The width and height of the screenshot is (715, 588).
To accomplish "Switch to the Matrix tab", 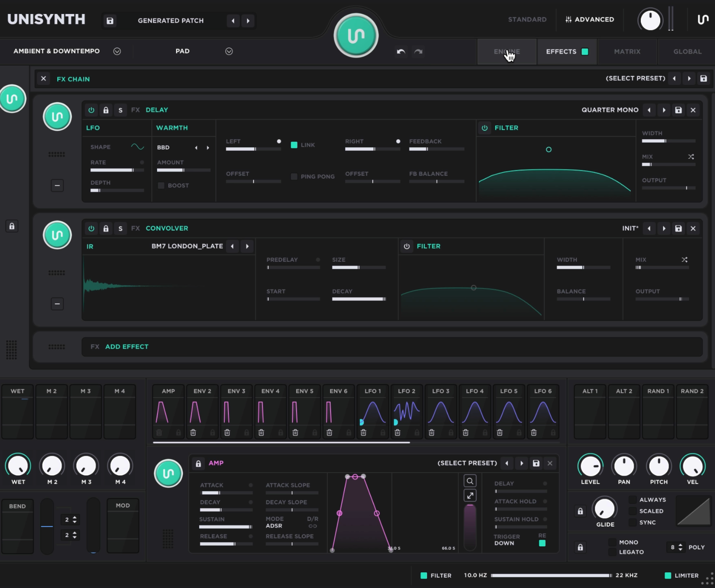I will tap(627, 52).
